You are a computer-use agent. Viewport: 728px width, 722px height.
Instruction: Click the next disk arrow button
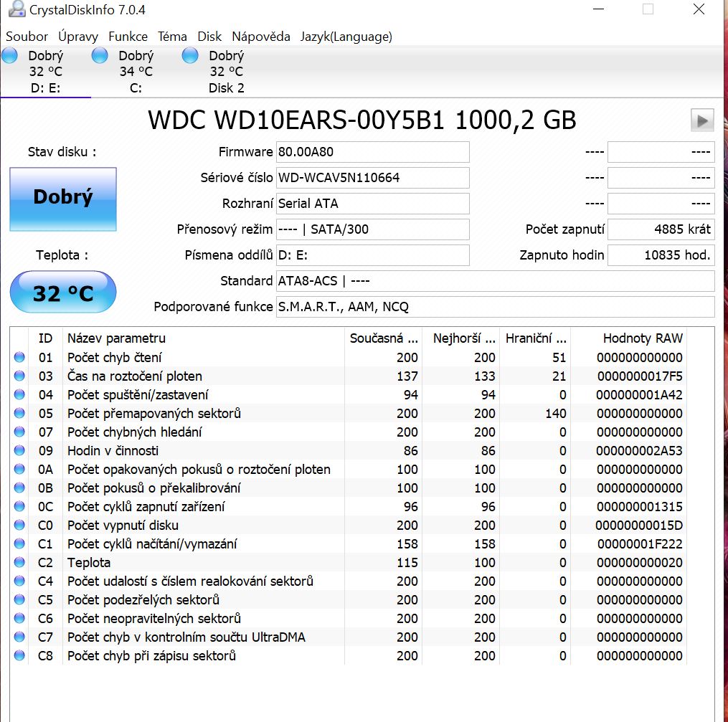click(x=702, y=120)
